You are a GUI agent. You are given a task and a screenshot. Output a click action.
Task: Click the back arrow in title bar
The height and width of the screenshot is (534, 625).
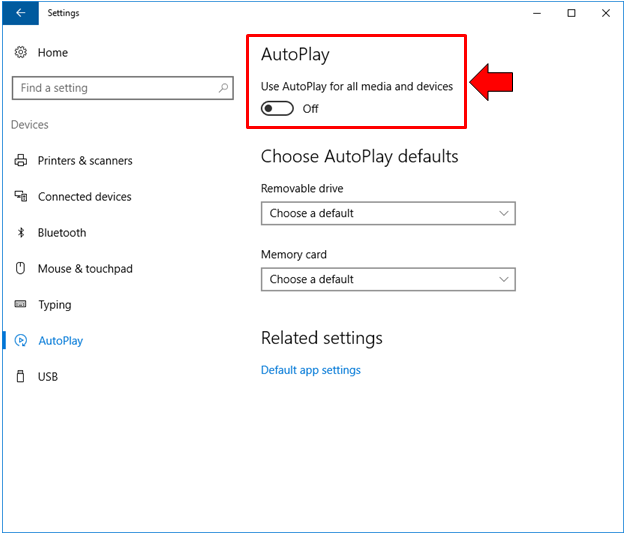(20, 13)
